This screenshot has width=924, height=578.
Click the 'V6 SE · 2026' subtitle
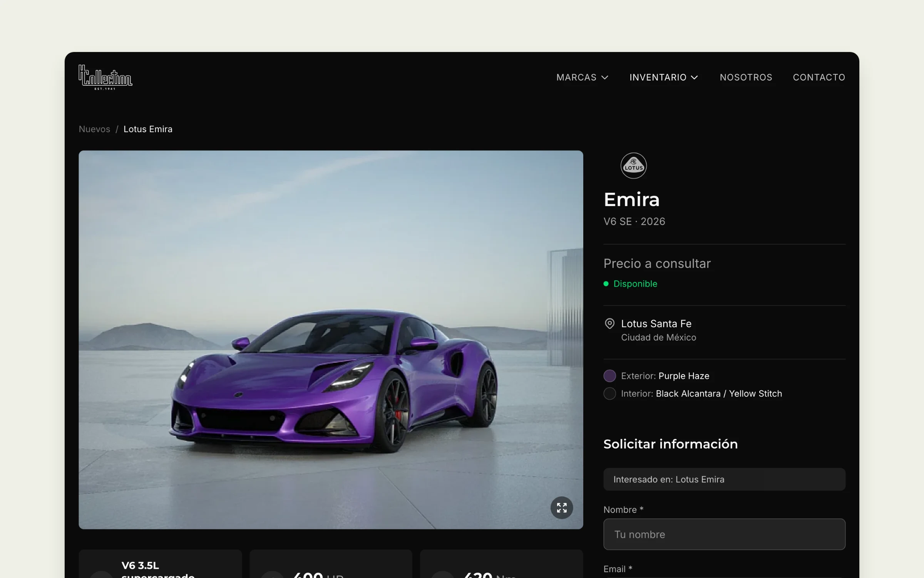coord(634,222)
